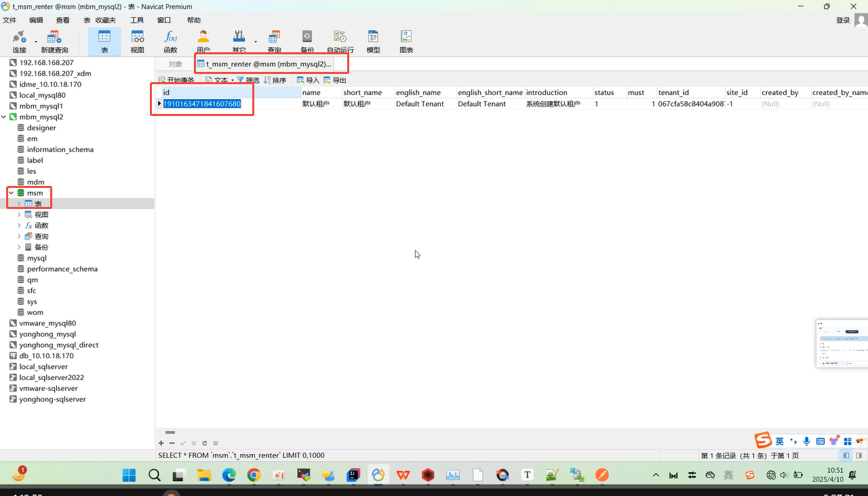This screenshot has height=496, width=868.
Task: Click the 导出 (Export) button
Action: click(335, 80)
